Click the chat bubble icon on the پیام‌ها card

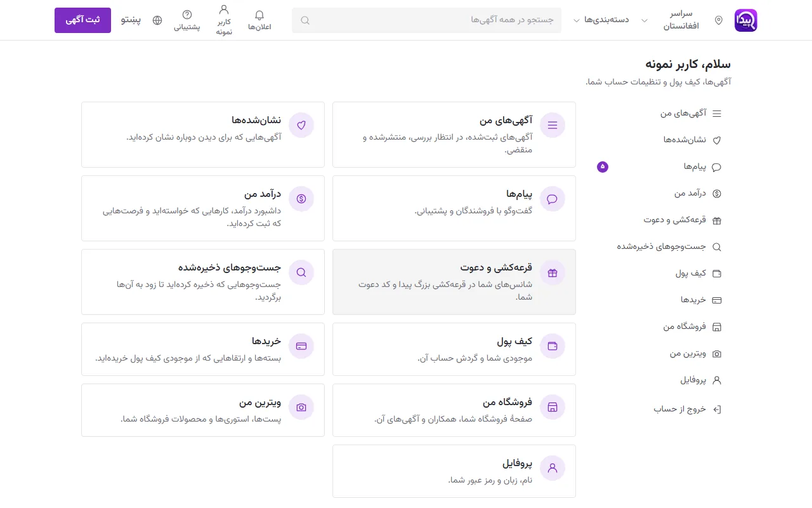tap(553, 199)
